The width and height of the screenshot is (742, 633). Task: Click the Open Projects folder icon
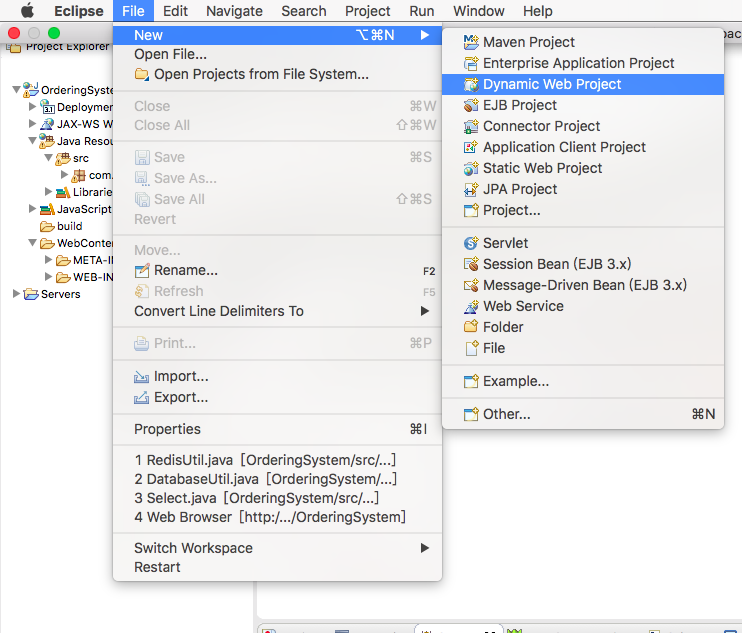[141, 74]
